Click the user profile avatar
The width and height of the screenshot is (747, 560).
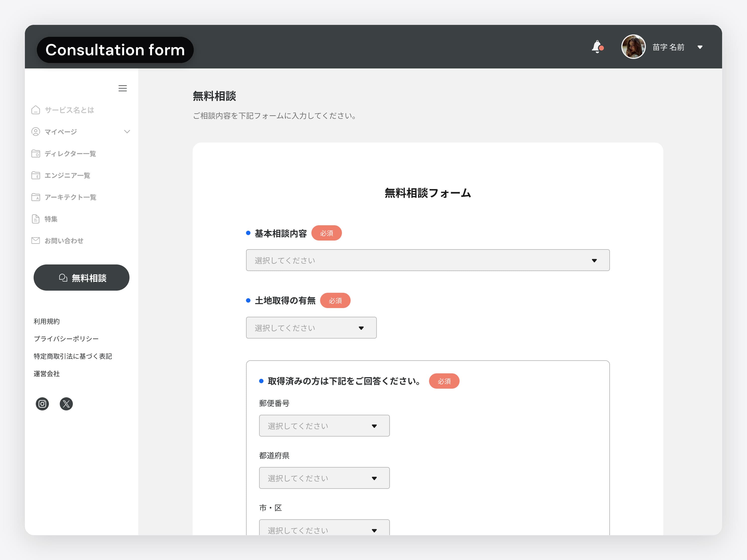point(633,47)
